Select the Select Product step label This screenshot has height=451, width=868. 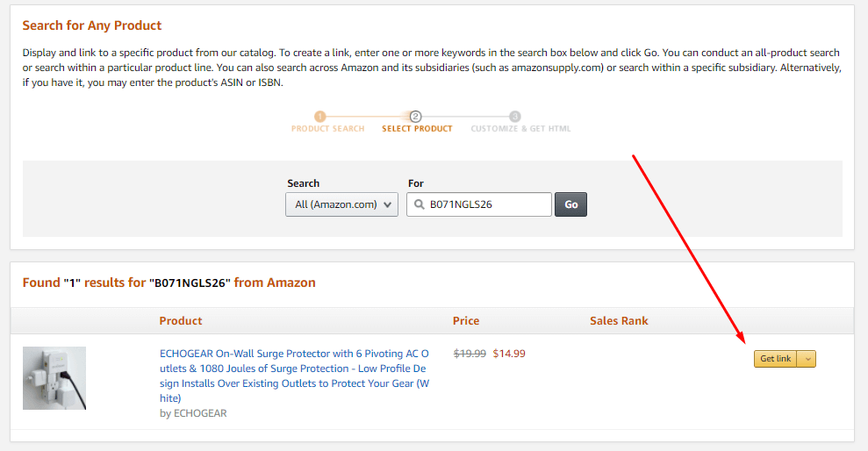417,129
